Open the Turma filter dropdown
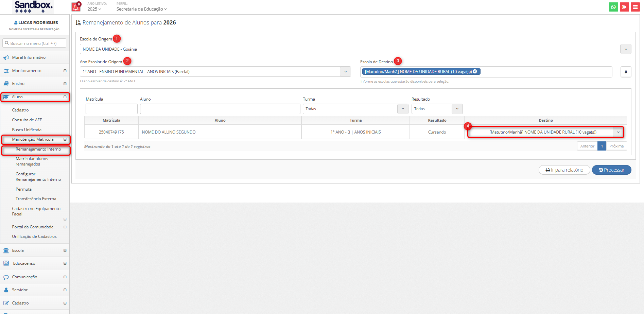This screenshot has width=644, height=314. coord(403,109)
